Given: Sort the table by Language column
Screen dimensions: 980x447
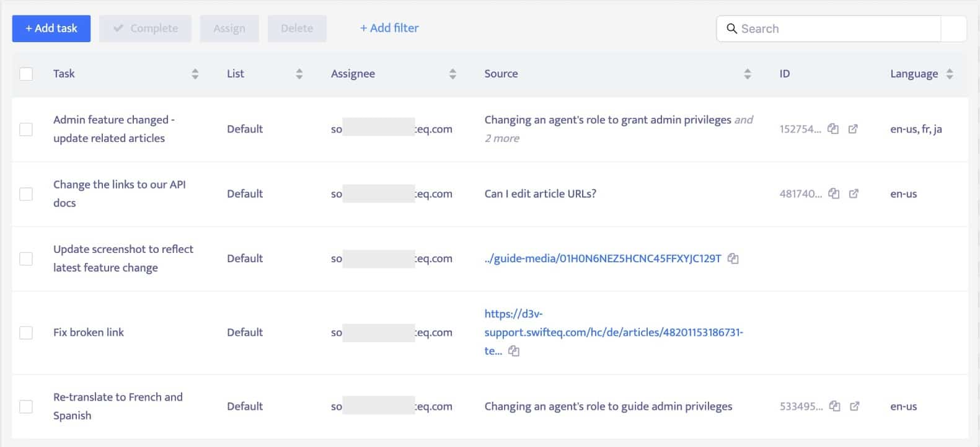Looking at the screenshot, I should pos(950,74).
